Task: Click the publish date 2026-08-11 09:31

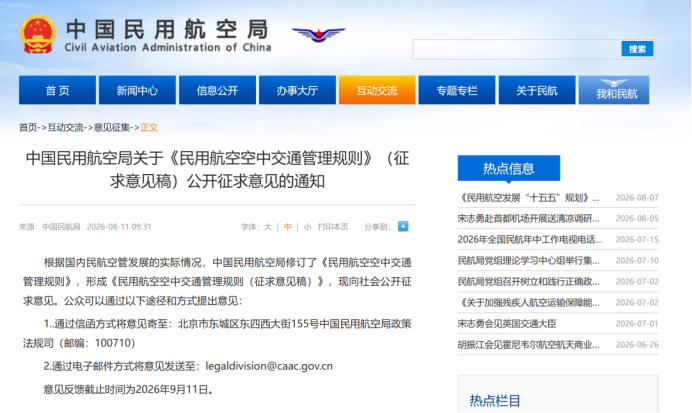Action: point(119,227)
